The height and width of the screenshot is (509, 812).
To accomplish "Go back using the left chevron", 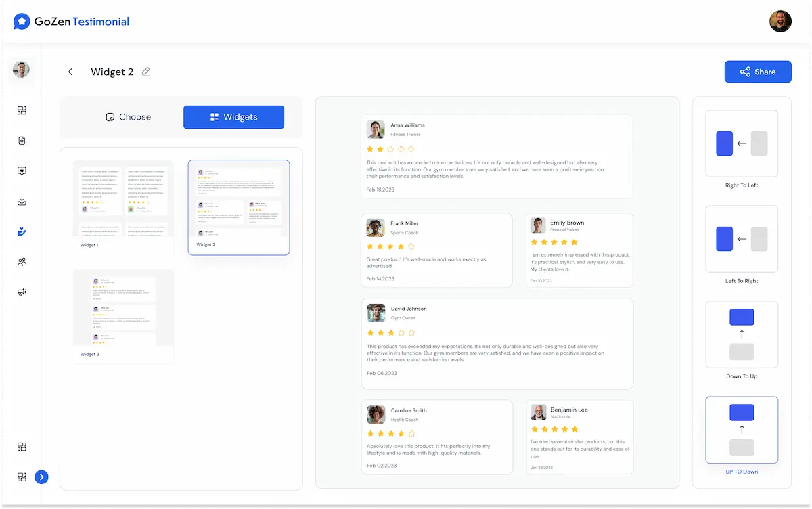I will coord(70,72).
